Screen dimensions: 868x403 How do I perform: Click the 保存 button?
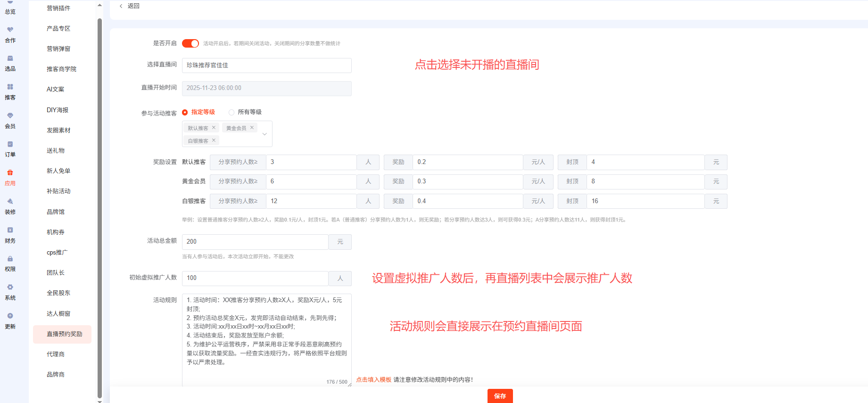(x=500, y=396)
